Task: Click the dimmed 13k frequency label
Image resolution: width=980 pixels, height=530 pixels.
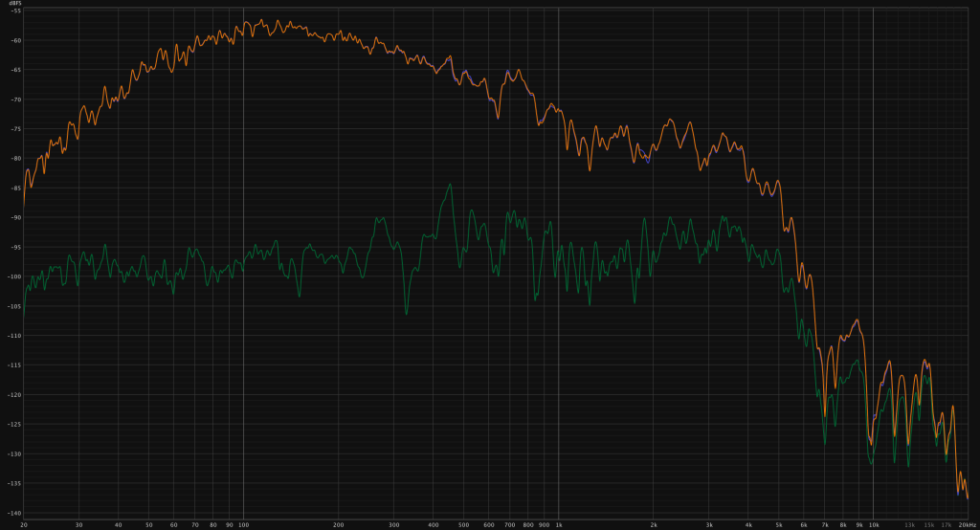Action: tap(909, 524)
